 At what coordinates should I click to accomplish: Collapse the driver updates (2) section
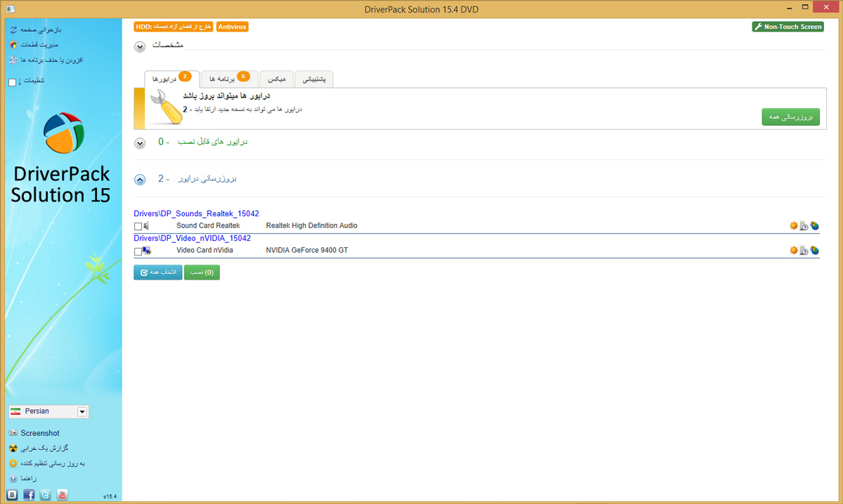[x=140, y=180]
